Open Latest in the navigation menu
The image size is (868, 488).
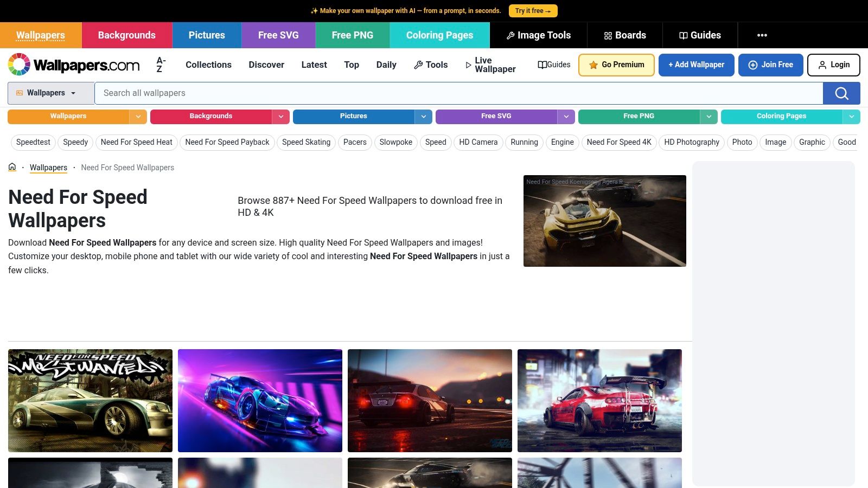click(x=314, y=65)
